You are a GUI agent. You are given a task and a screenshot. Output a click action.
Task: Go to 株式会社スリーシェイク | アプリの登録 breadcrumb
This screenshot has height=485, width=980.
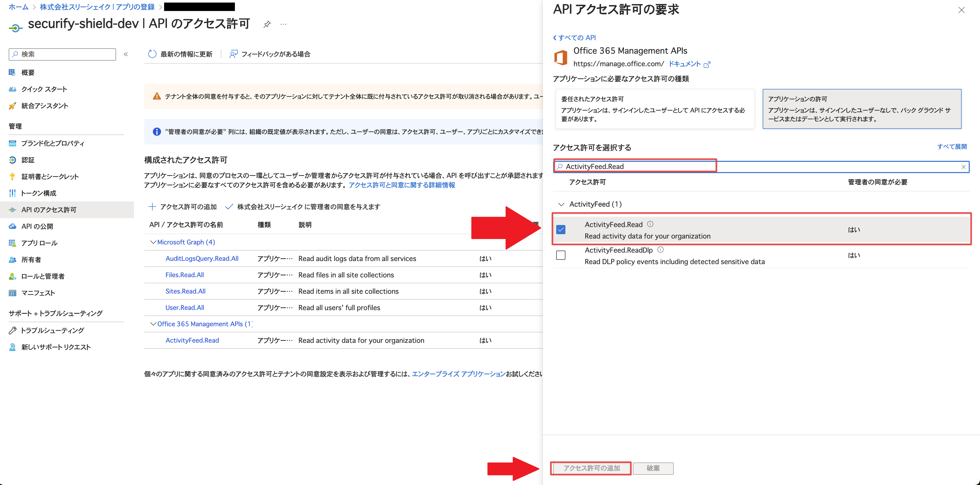tap(97, 7)
